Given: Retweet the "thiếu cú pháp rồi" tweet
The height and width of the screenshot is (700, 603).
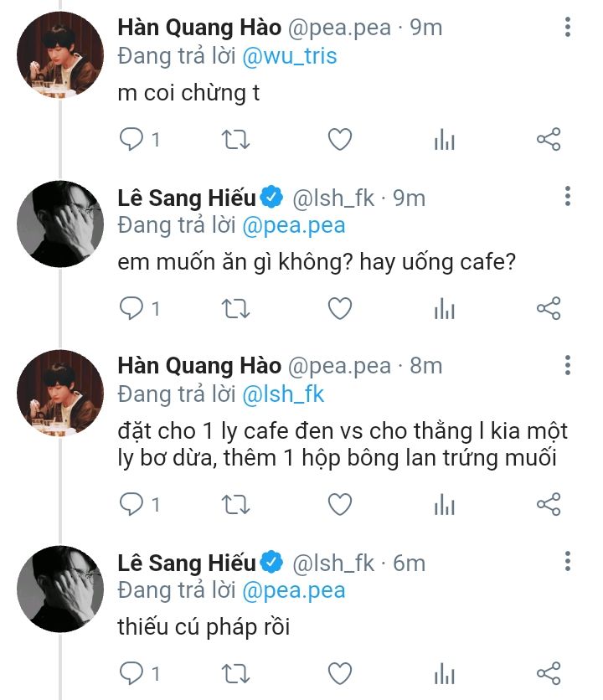Looking at the screenshot, I should pyautogui.click(x=234, y=673).
